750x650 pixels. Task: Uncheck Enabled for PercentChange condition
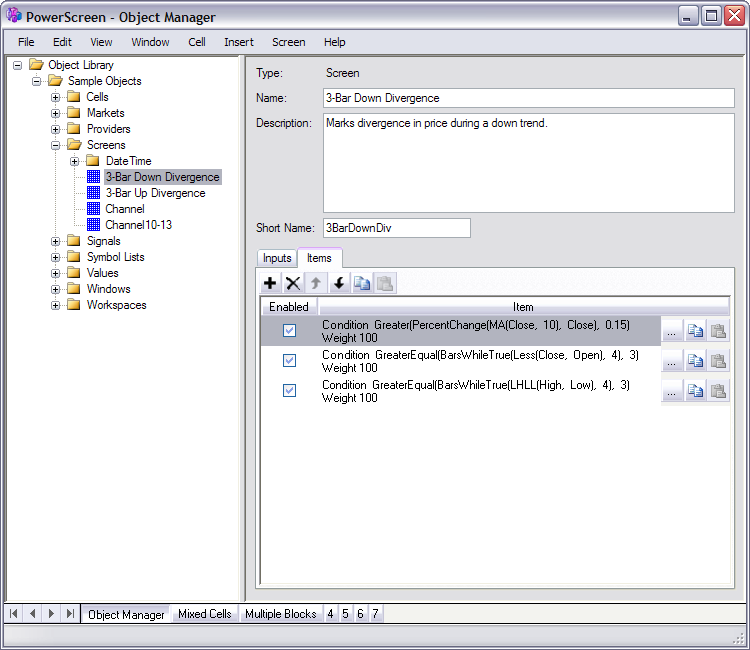pos(290,331)
